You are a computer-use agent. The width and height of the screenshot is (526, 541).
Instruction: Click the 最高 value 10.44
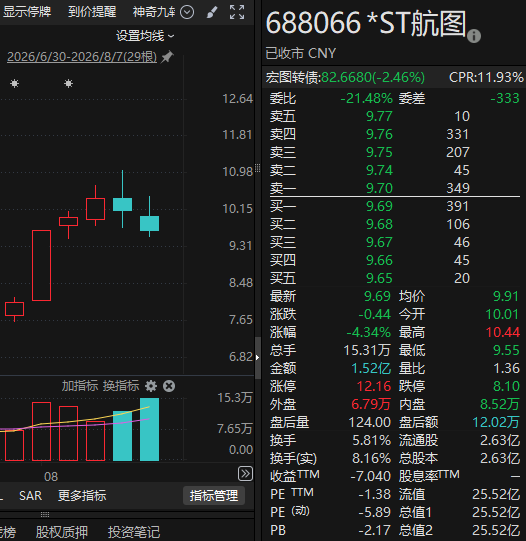[503, 333]
